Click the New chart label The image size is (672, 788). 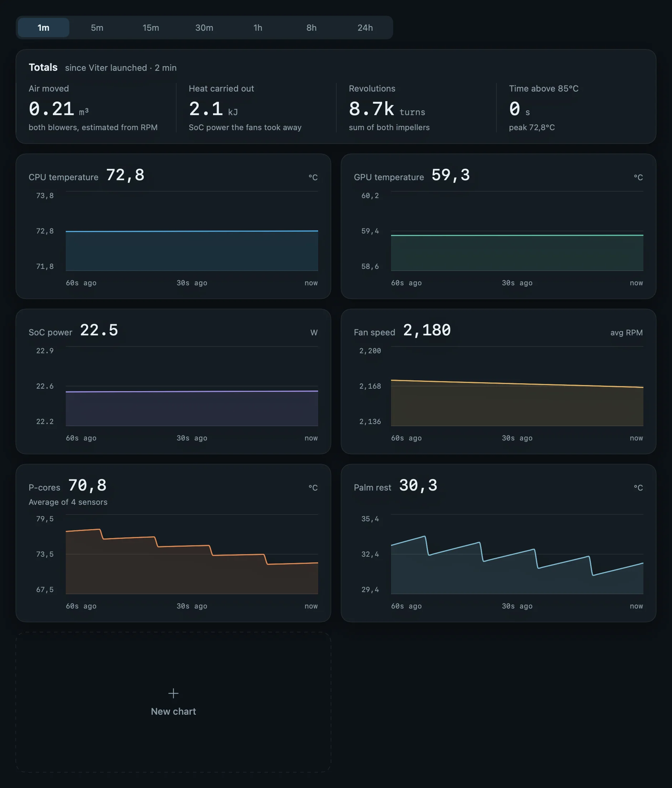pyautogui.click(x=173, y=711)
